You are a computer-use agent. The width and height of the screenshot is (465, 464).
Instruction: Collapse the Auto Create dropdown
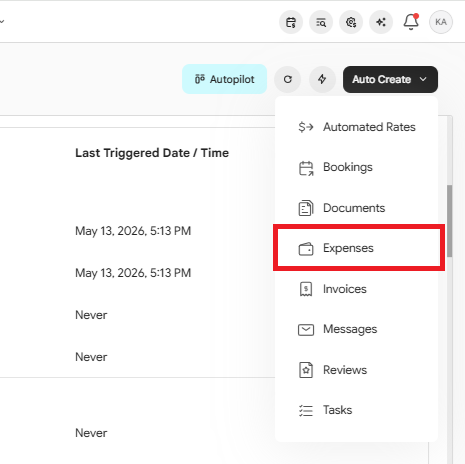pos(390,79)
